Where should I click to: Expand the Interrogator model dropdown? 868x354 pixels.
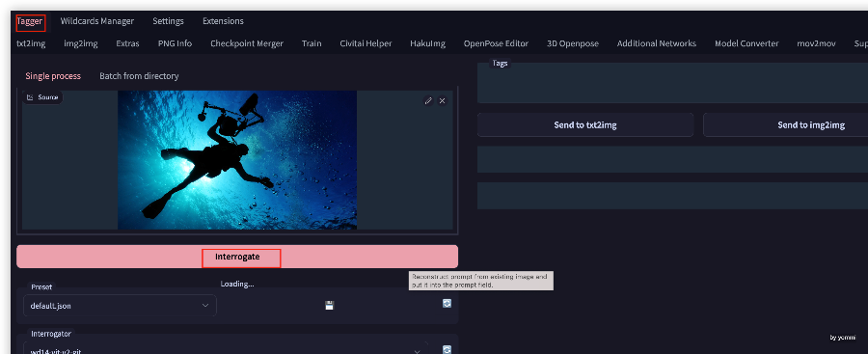226,348
